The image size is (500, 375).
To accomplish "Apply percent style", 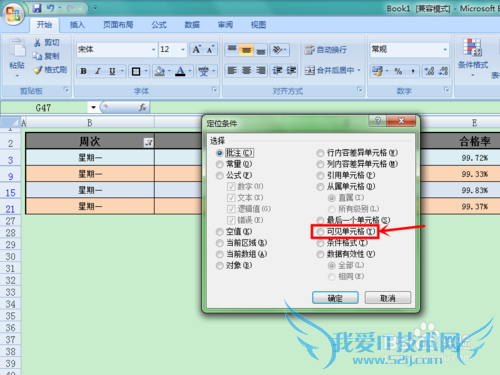I will pyautogui.click(x=398, y=71).
